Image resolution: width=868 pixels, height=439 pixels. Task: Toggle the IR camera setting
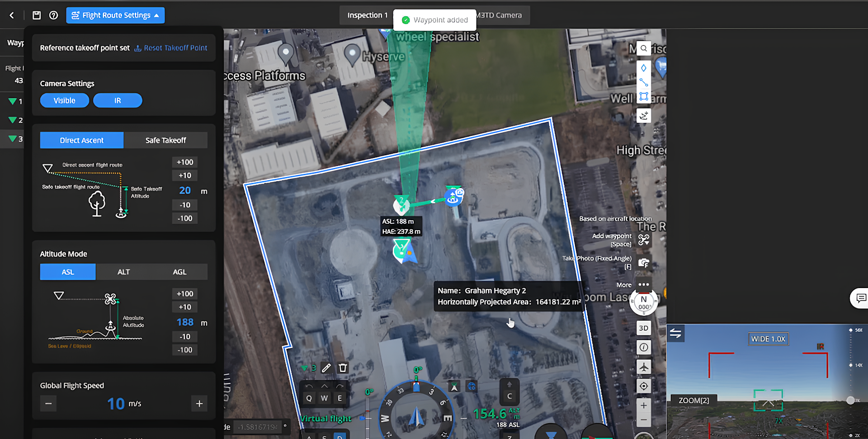tap(118, 100)
